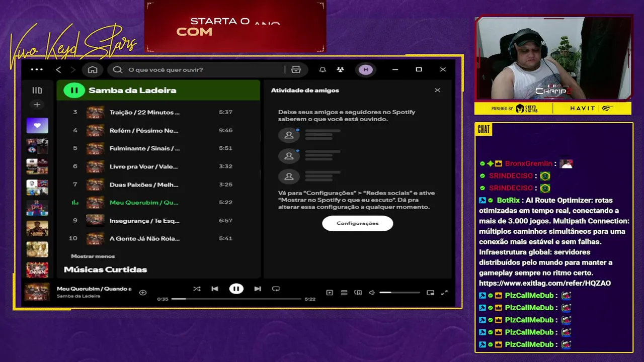
Task: Open the playback queue icon
Action: (344, 292)
